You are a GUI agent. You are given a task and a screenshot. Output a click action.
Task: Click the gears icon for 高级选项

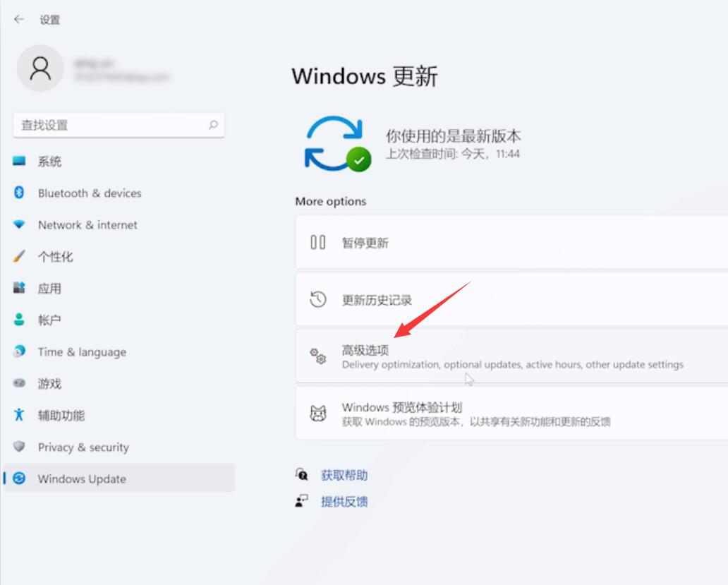(x=318, y=356)
